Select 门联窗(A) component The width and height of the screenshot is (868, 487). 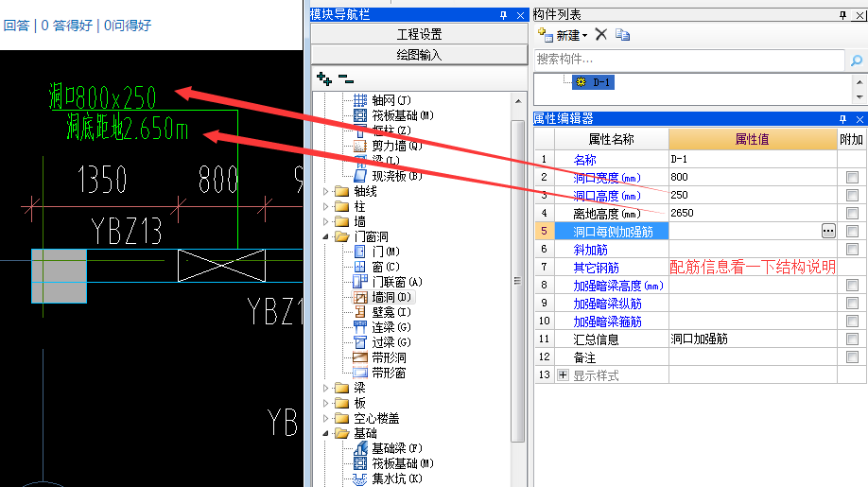[388, 282]
